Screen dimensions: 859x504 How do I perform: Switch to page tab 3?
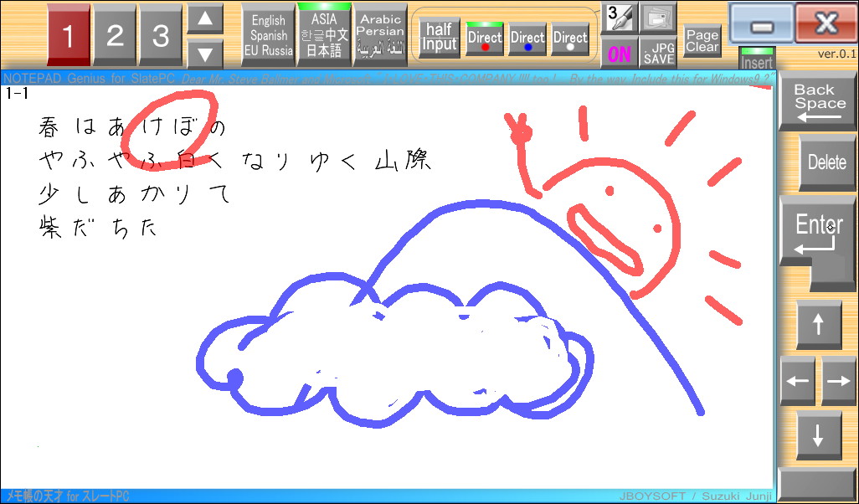(x=159, y=35)
